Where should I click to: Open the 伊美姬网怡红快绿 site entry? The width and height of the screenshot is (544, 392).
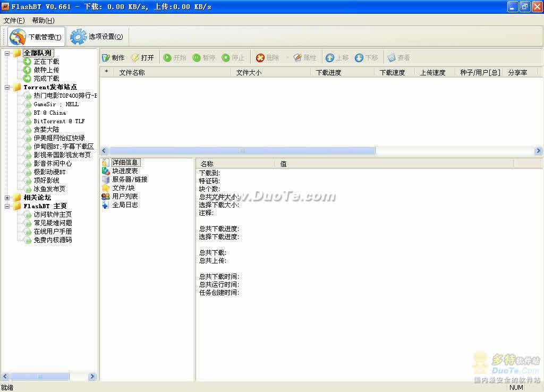[x=59, y=138]
